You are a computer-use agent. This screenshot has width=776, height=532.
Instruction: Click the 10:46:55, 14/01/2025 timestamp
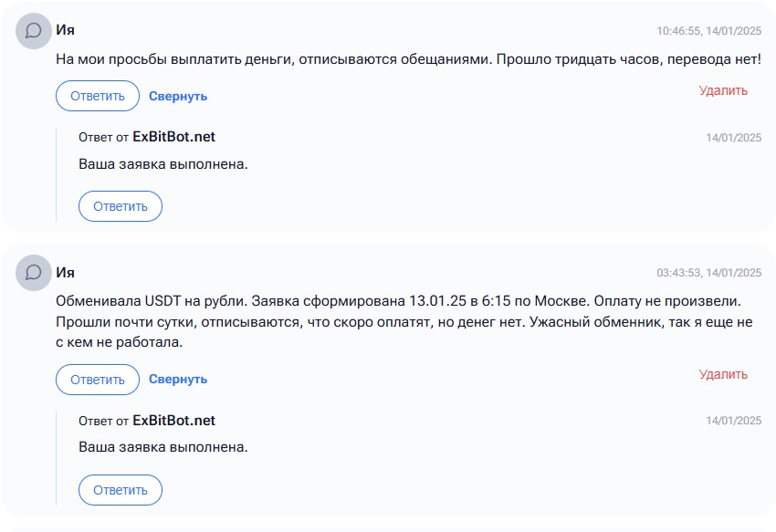tap(709, 31)
